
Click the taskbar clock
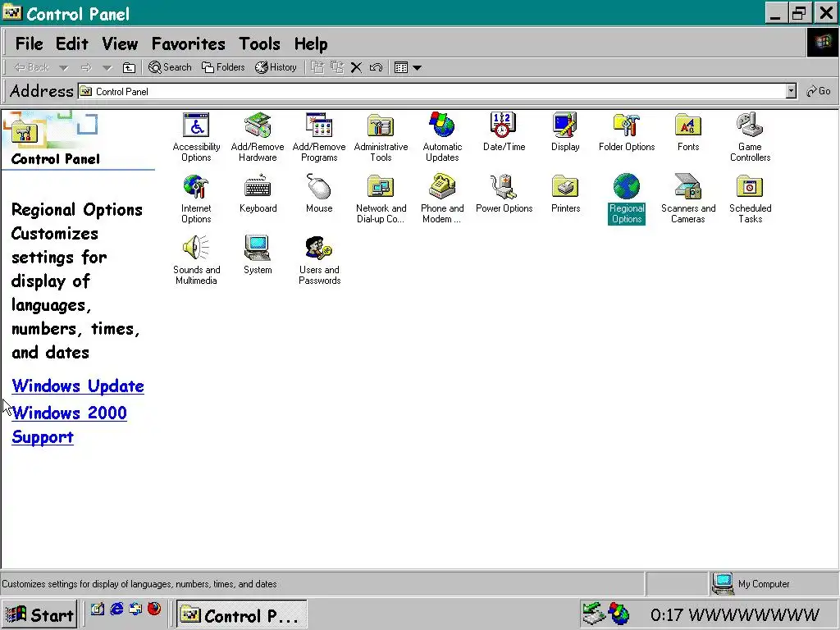click(x=735, y=615)
